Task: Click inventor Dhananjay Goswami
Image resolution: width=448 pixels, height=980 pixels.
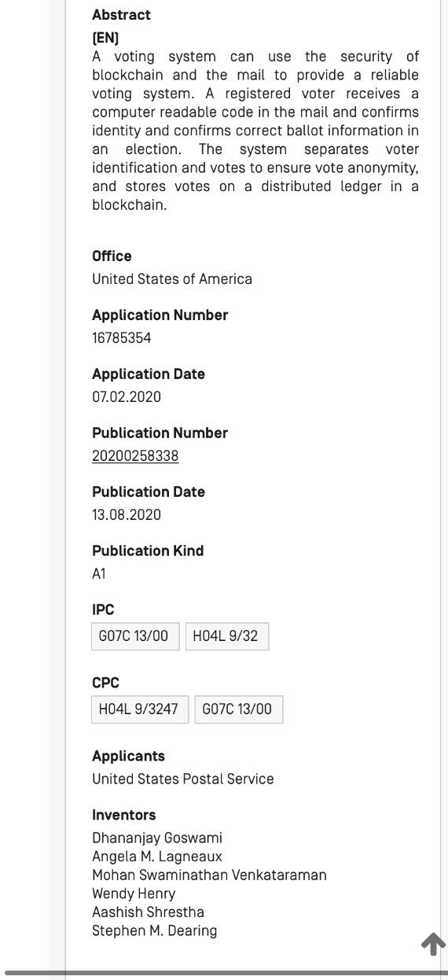Action: point(157,838)
